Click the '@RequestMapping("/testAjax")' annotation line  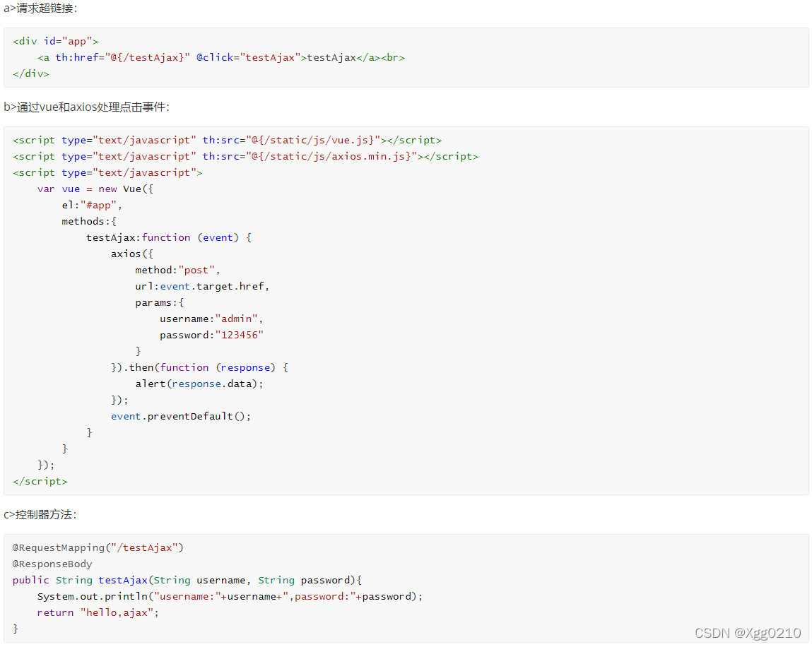(x=98, y=547)
